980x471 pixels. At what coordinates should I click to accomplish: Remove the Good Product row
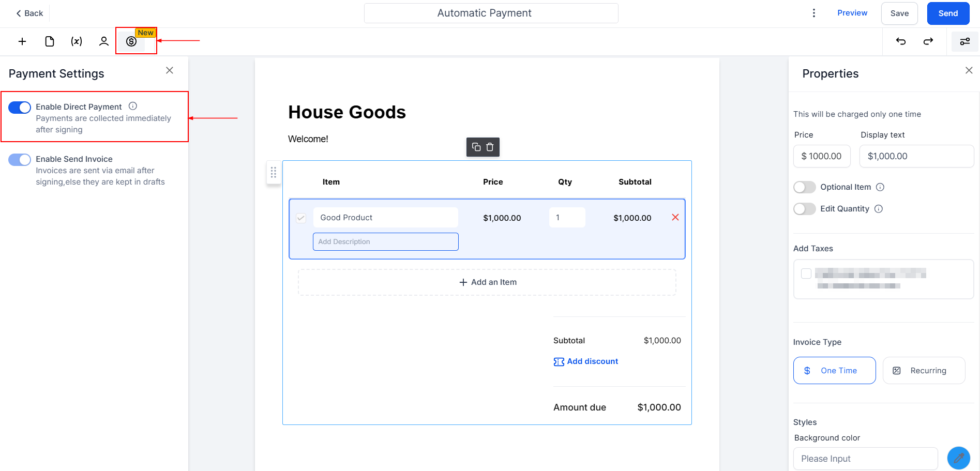coord(675,217)
